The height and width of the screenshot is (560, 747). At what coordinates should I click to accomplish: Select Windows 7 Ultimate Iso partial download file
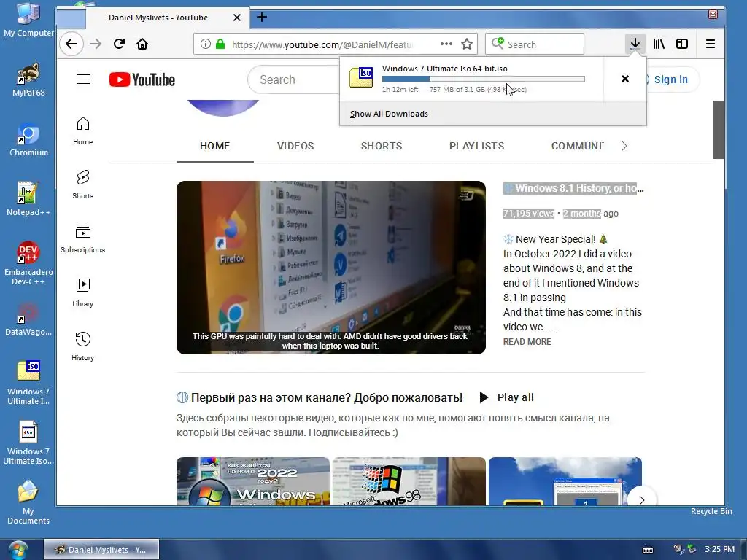pyautogui.click(x=28, y=443)
